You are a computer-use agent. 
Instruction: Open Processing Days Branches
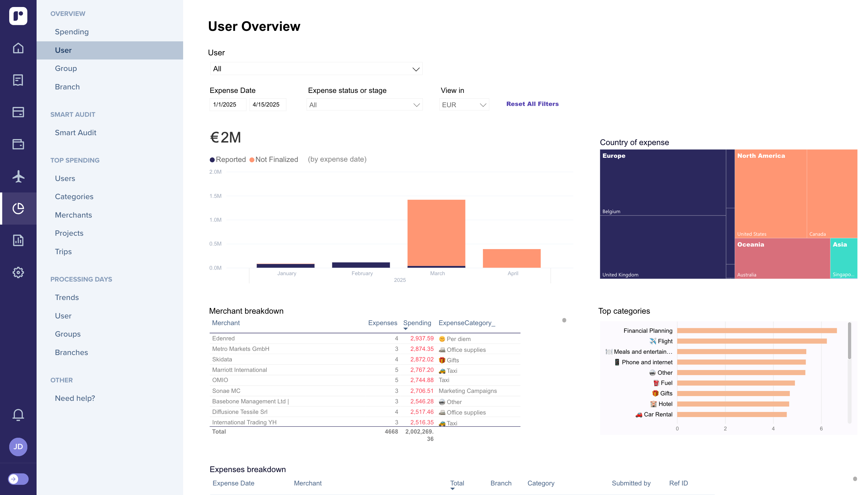click(71, 352)
